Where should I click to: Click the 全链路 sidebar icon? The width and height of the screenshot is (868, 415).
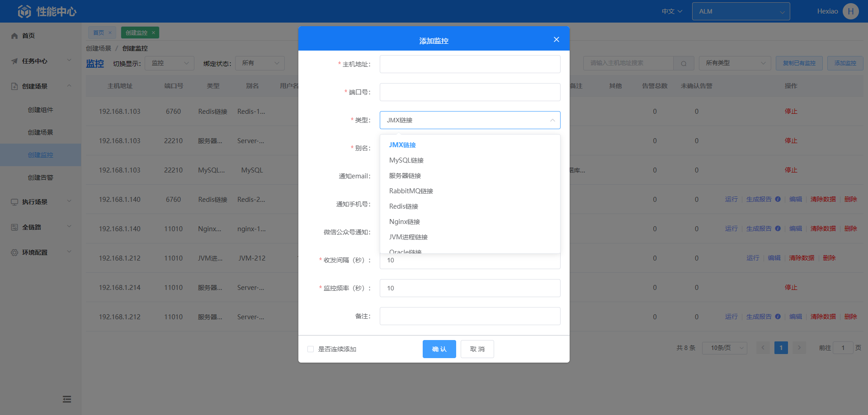point(14,227)
